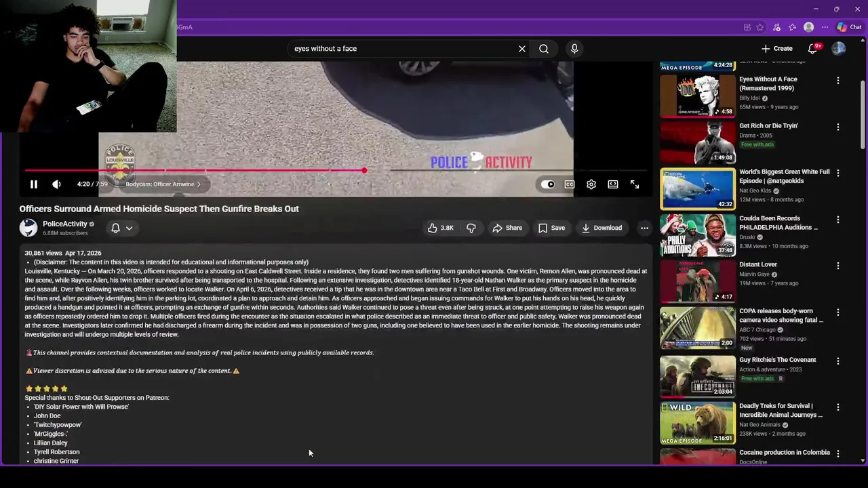Download the video
868x488 pixels.
(x=601, y=228)
